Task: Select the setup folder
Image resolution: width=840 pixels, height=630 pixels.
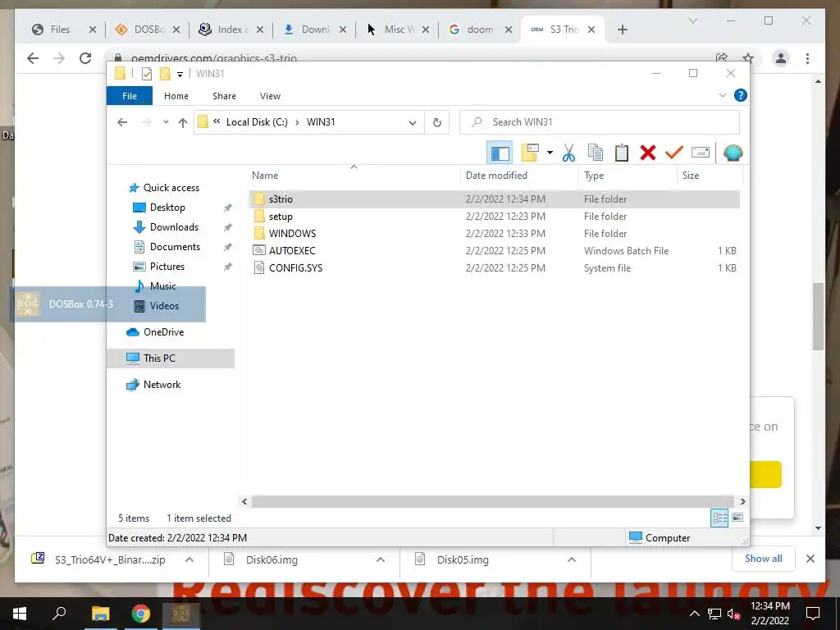Action: [x=494, y=217]
